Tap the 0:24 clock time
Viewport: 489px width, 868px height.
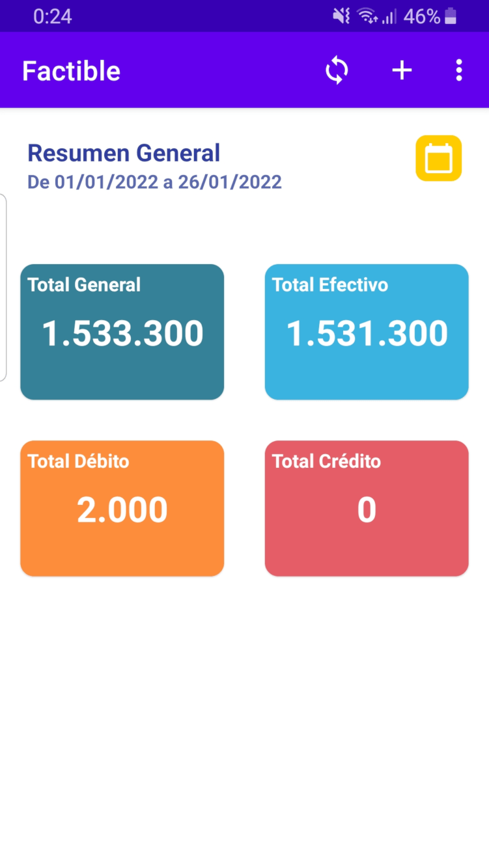[53, 16]
